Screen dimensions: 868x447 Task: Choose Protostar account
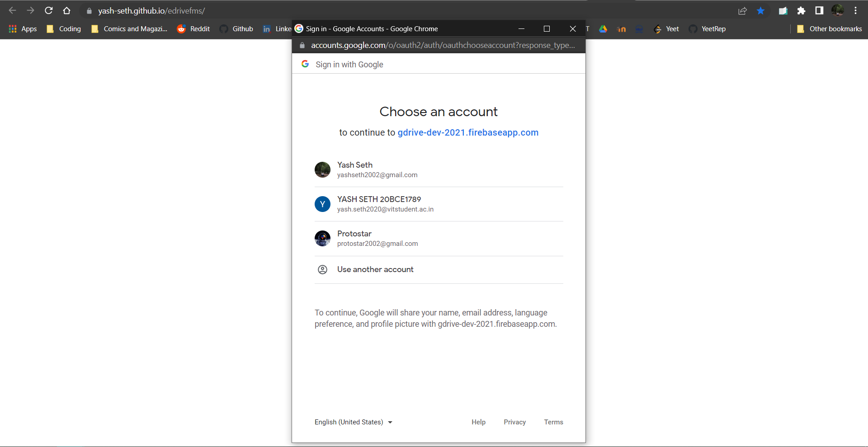439,238
